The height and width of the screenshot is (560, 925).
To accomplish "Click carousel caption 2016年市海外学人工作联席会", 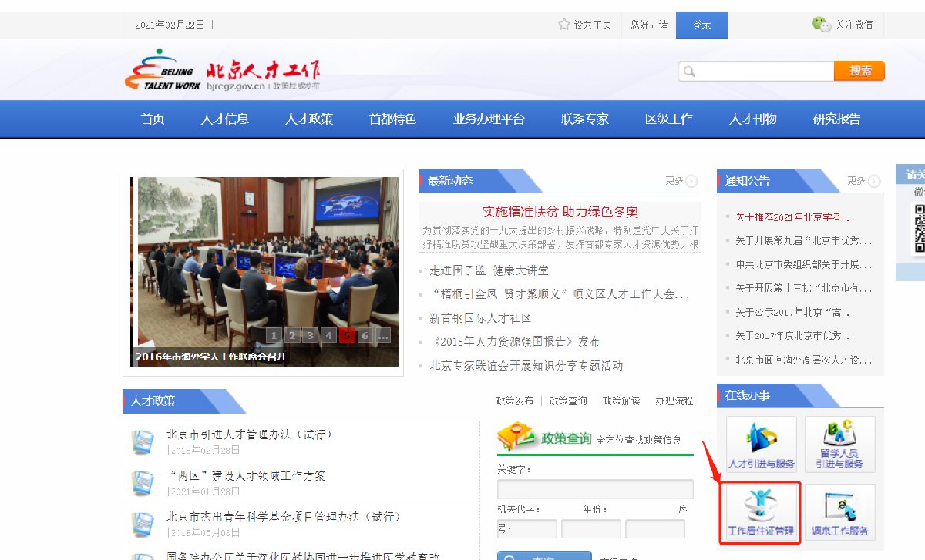I will pyautogui.click(x=210, y=357).
